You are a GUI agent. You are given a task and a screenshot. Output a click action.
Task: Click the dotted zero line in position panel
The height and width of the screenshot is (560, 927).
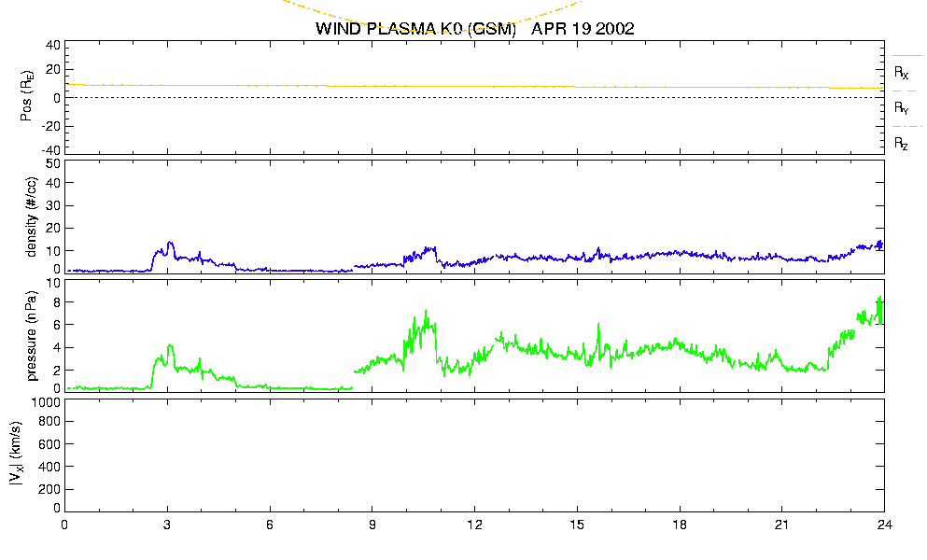click(x=474, y=98)
